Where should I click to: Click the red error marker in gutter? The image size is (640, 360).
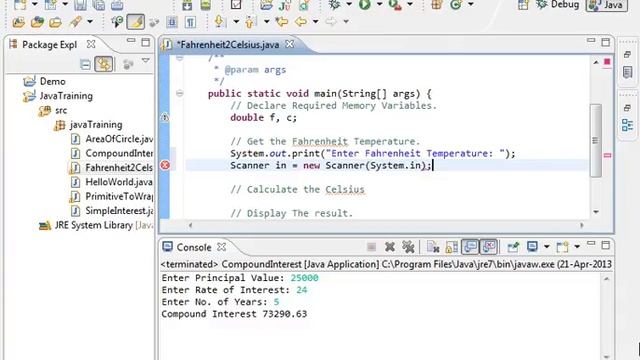coord(165,165)
